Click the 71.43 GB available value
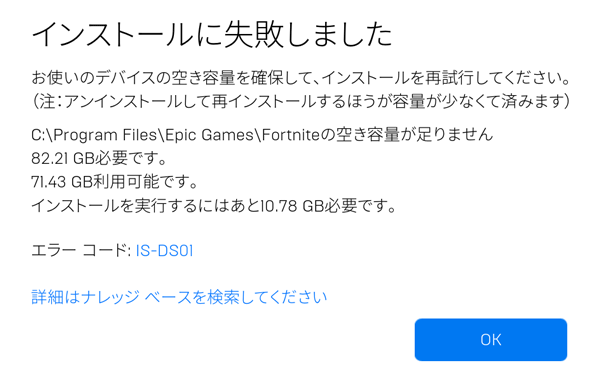The height and width of the screenshot is (378, 600). click(62, 182)
